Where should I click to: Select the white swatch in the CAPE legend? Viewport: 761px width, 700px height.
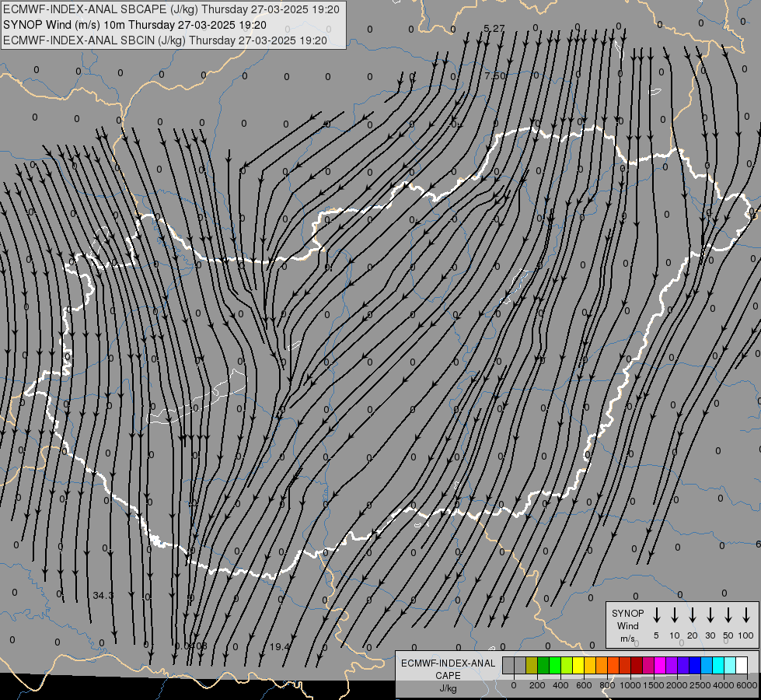coord(742,665)
